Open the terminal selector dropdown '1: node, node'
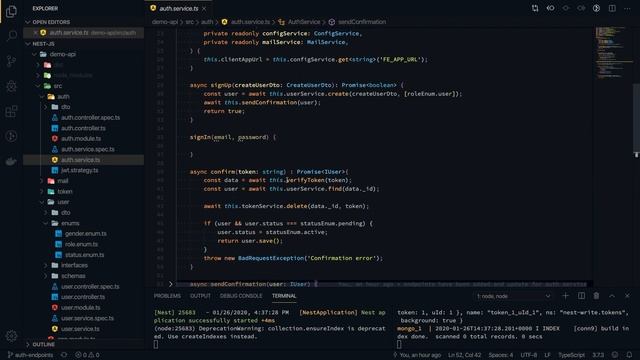Viewport: 640px width, 360px height. pos(513,296)
